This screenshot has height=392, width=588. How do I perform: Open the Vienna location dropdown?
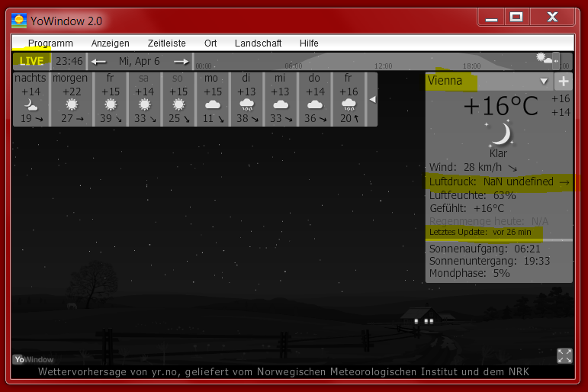(543, 82)
